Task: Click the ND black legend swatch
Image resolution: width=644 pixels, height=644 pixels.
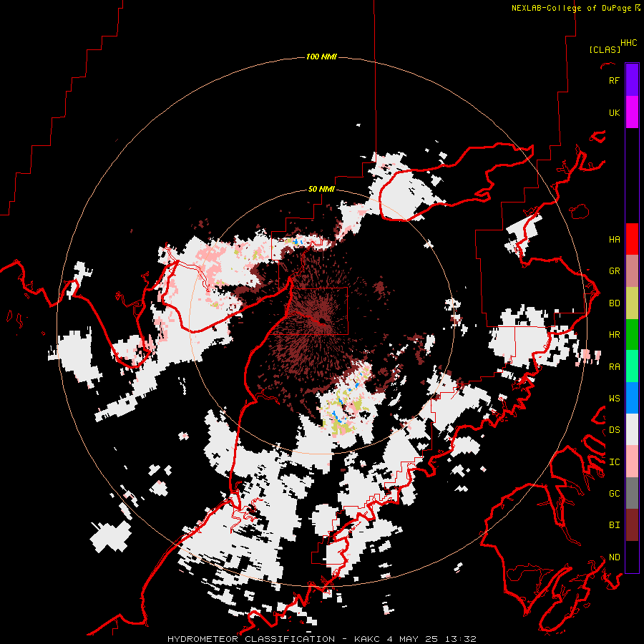Action: tap(632, 557)
